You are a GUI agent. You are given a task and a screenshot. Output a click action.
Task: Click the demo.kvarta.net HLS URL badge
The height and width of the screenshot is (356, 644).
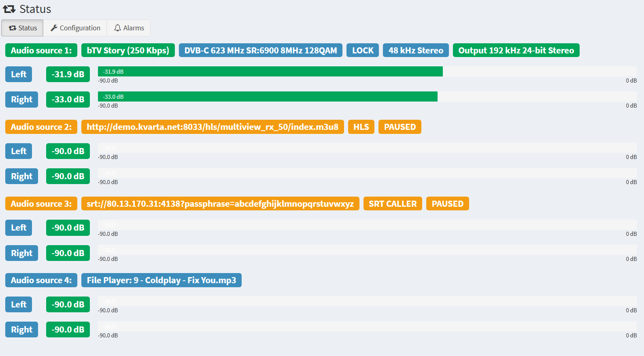[213, 127]
